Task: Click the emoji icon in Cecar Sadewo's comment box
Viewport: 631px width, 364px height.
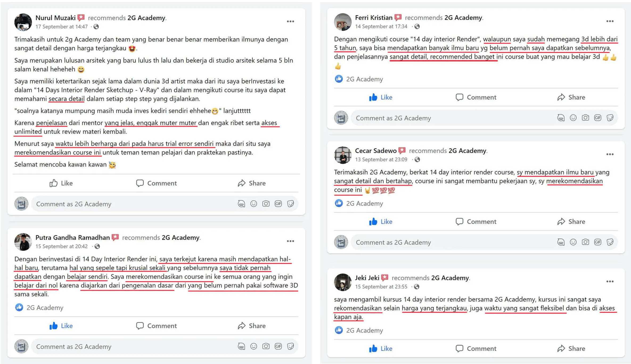Action: [x=573, y=242]
